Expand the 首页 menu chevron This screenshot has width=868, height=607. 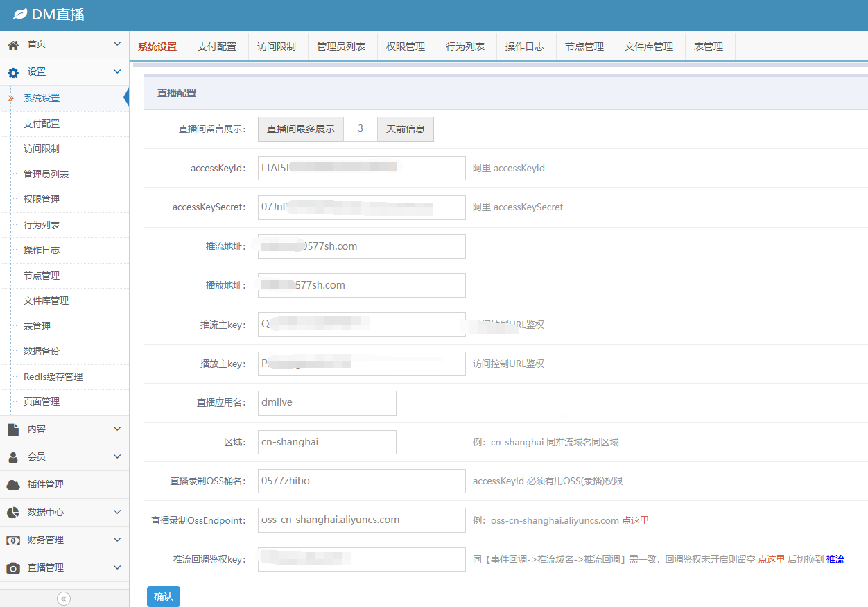(x=117, y=44)
